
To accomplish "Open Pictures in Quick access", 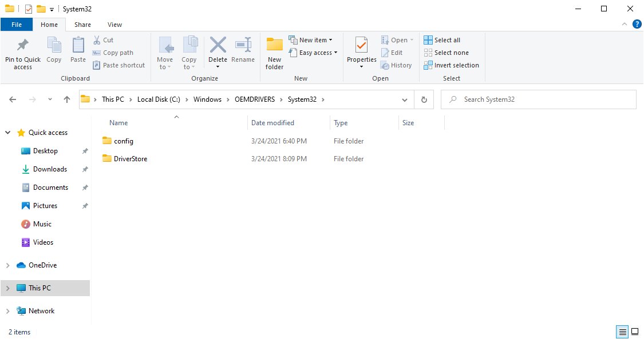I will tap(45, 206).
